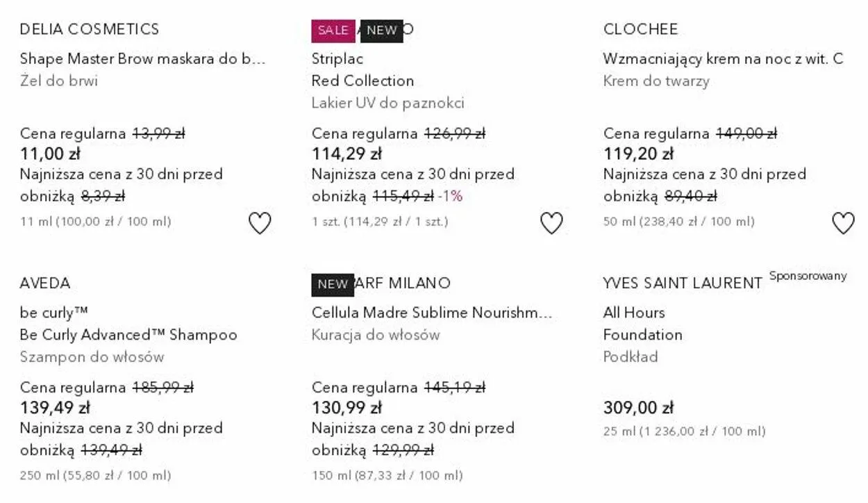Open CLOCHEE brand link

click(640, 29)
